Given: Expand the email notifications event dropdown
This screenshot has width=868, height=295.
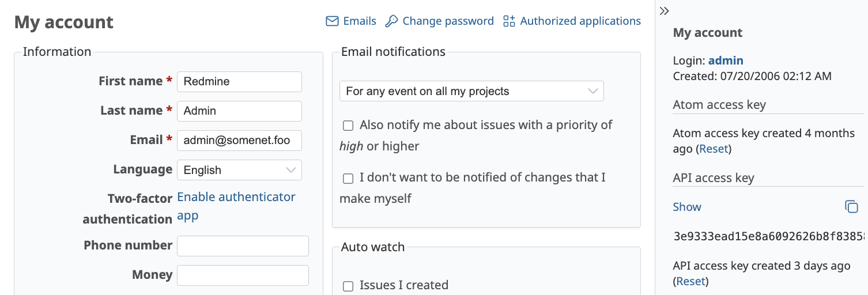Looking at the screenshot, I should (471, 91).
